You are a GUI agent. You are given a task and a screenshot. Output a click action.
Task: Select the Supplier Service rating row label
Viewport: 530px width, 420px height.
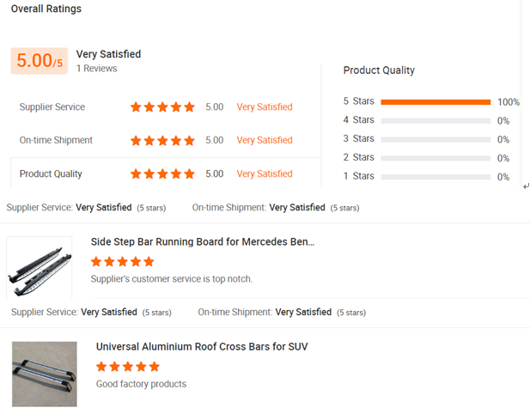point(52,107)
